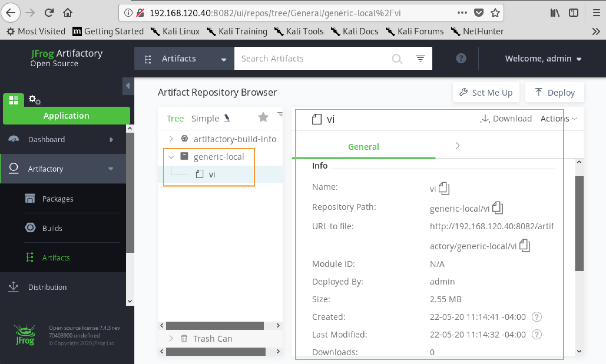Switch the browser to Tree view
Screen dimensions: 606x364
coord(175,119)
